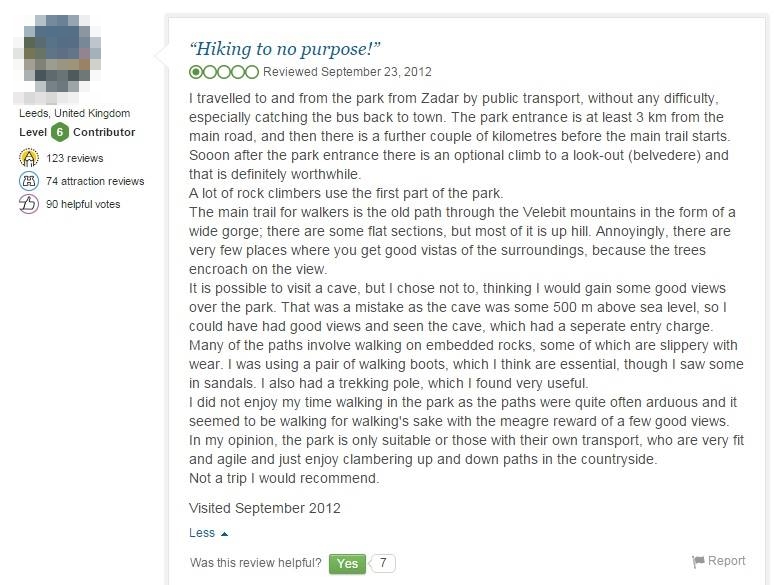
Task: Click the thumbs-up helpful votes icon
Action: point(29,204)
